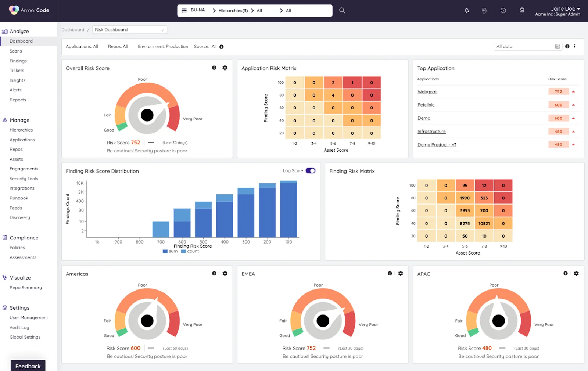
Task: Open the Petclinic application link
Action: point(426,105)
